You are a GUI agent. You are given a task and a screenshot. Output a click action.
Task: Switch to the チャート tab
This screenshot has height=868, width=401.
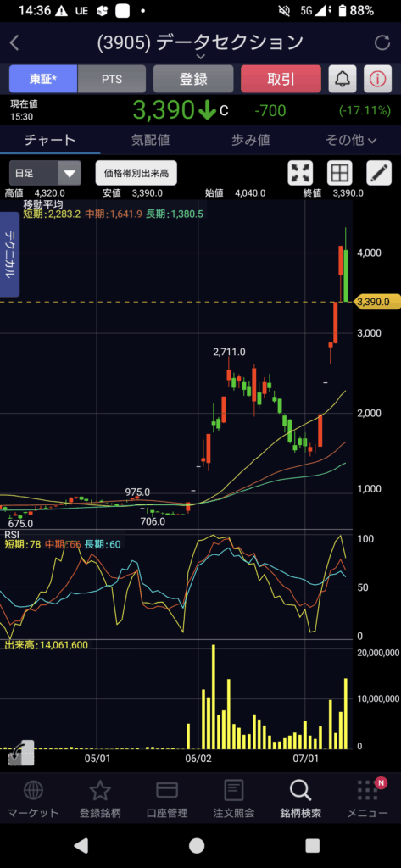pyautogui.click(x=50, y=140)
